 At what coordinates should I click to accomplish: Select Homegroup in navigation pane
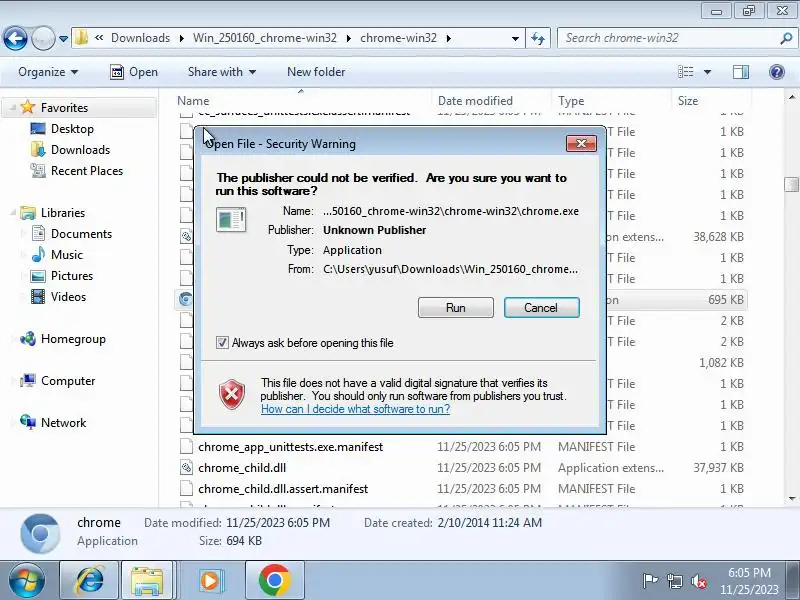[73, 339]
